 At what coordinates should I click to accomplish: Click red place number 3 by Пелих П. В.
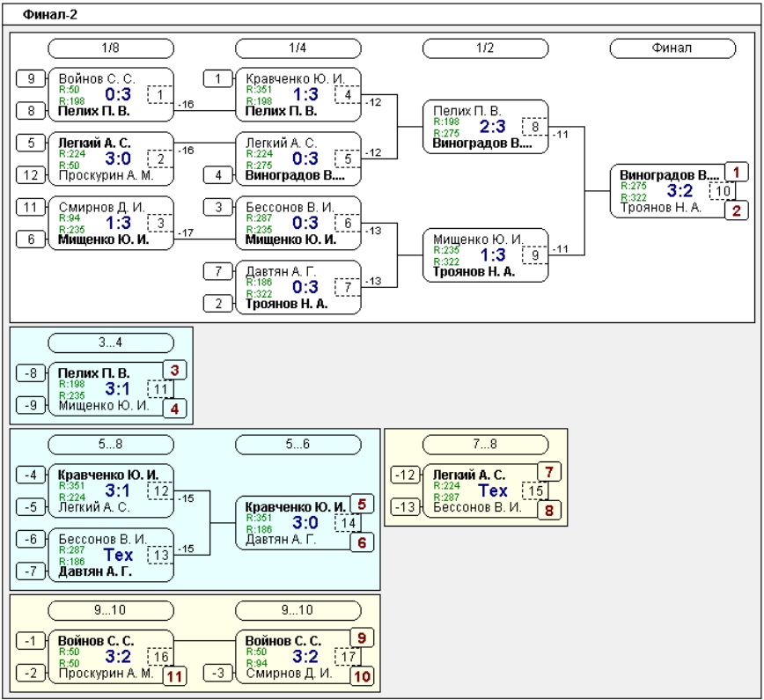point(174,371)
